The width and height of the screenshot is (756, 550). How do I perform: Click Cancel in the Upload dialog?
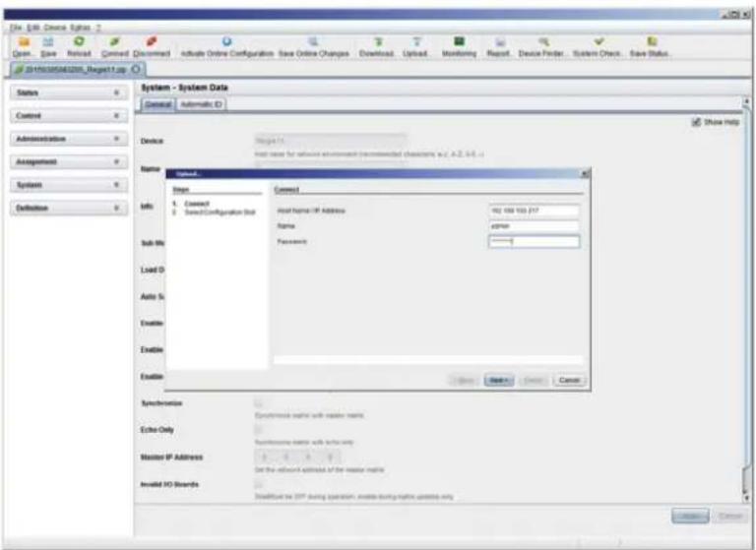(x=569, y=381)
